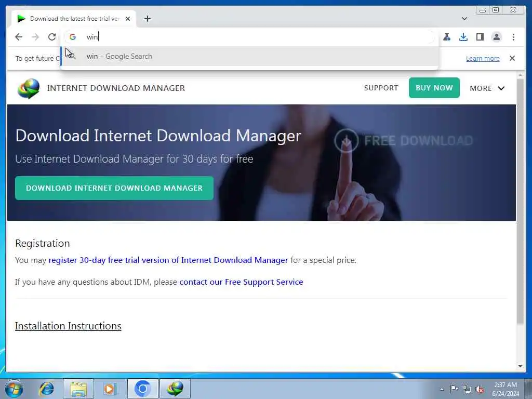
Task: Toggle the side panel icon
Action: coord(480,37)
